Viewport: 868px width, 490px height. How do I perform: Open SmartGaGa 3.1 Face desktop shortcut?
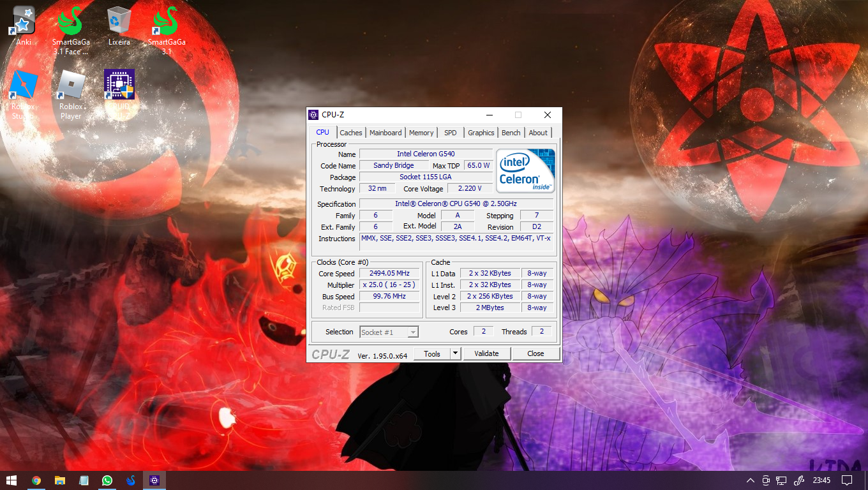[x=71, y=30]
